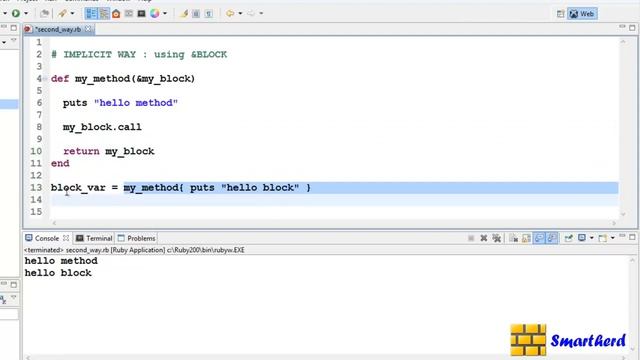Click line number 15 in the gutter
This screenshot has height=360, width=640.
point(36,212)
